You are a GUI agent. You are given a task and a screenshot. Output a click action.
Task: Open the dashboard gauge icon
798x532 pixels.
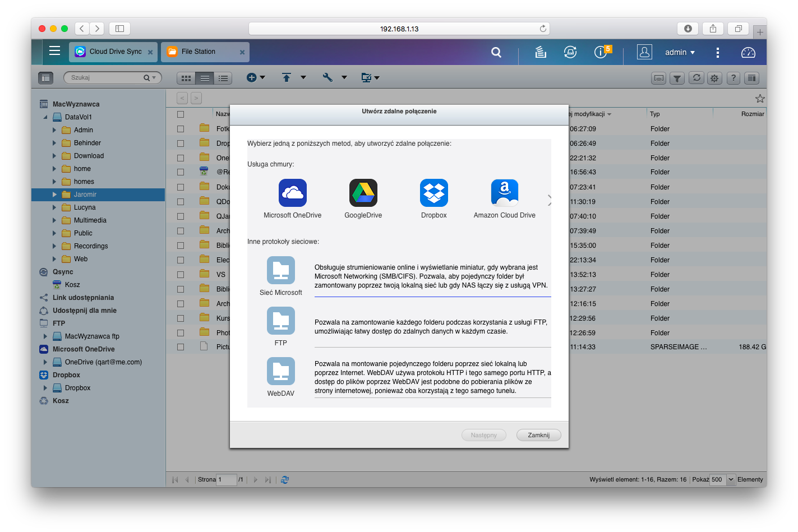coord(748,52)
